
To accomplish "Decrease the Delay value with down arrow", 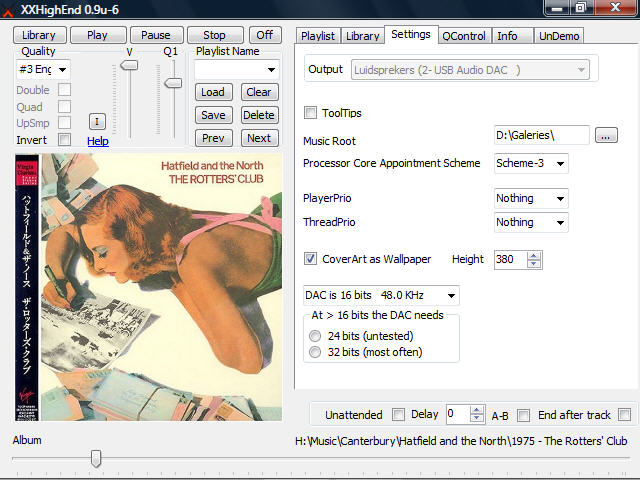I will coord(476,418).
